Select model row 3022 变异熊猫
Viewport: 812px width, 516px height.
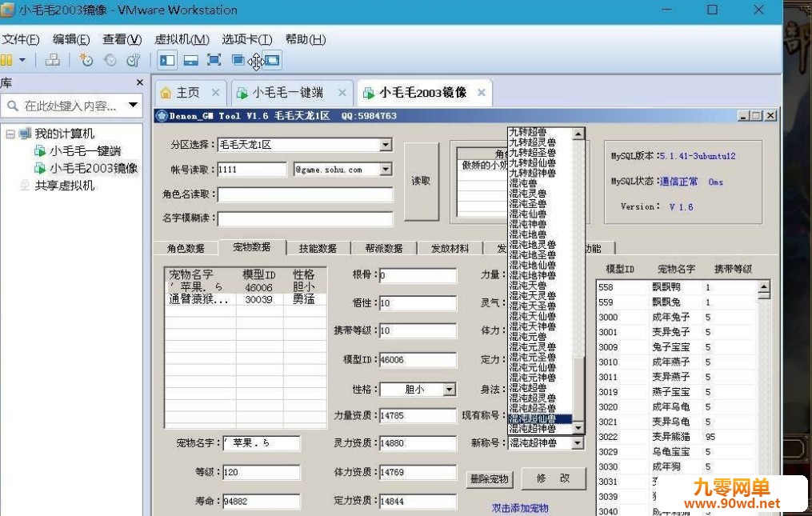(x=677, y=437)
